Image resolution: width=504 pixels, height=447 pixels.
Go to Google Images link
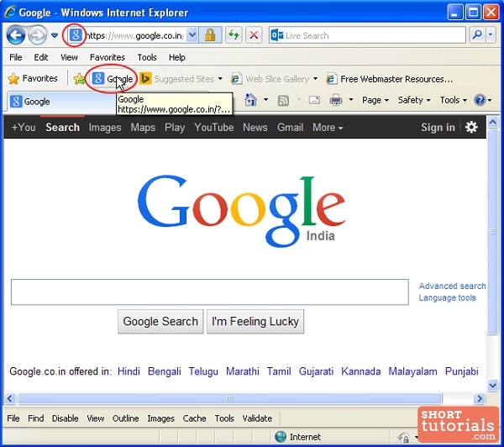click(105, 128)
